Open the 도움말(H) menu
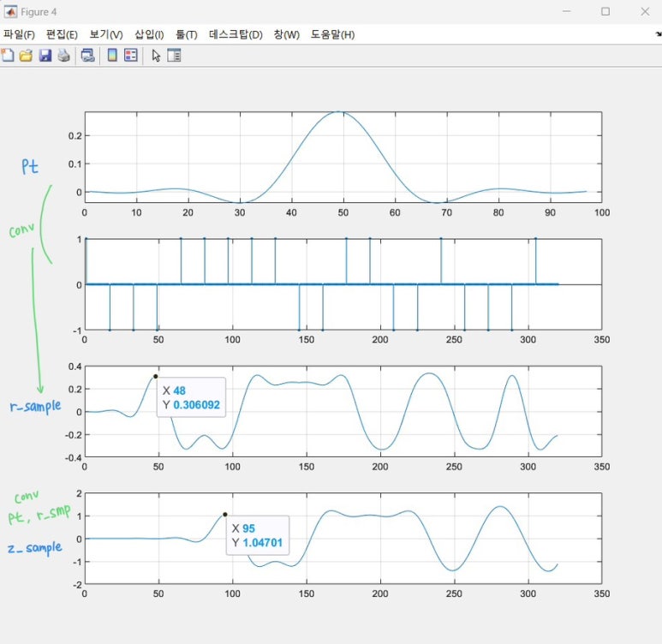662x644 pixels. tap(332, 34)
